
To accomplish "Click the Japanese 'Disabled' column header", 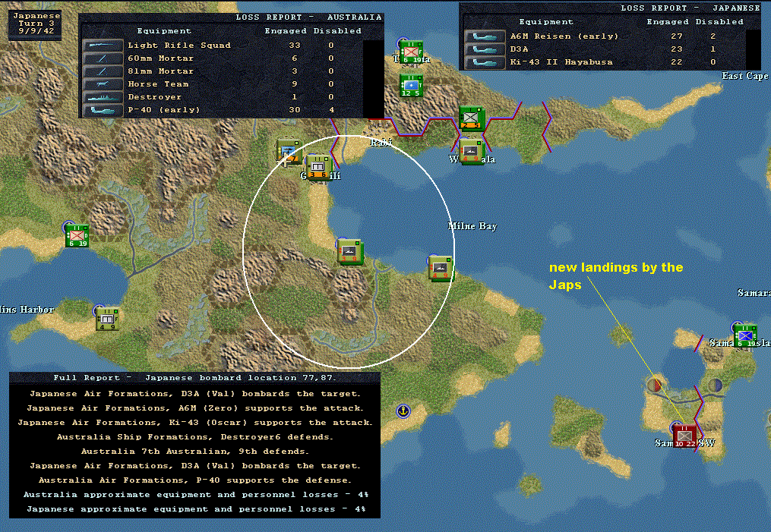I will click(719, 21).
